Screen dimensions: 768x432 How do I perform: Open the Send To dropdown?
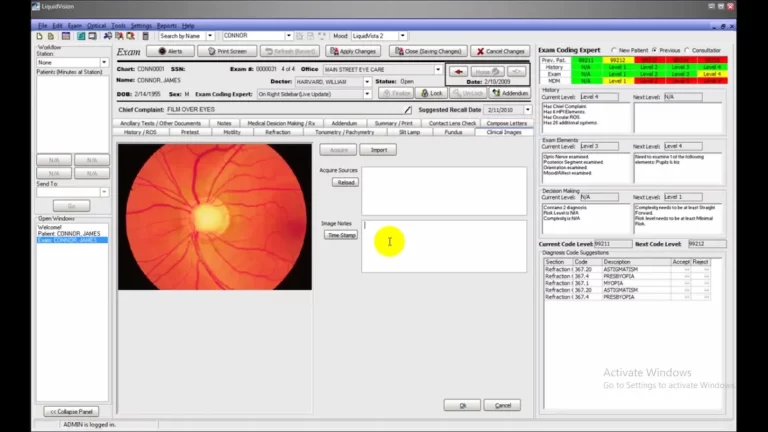coord(104,192)
